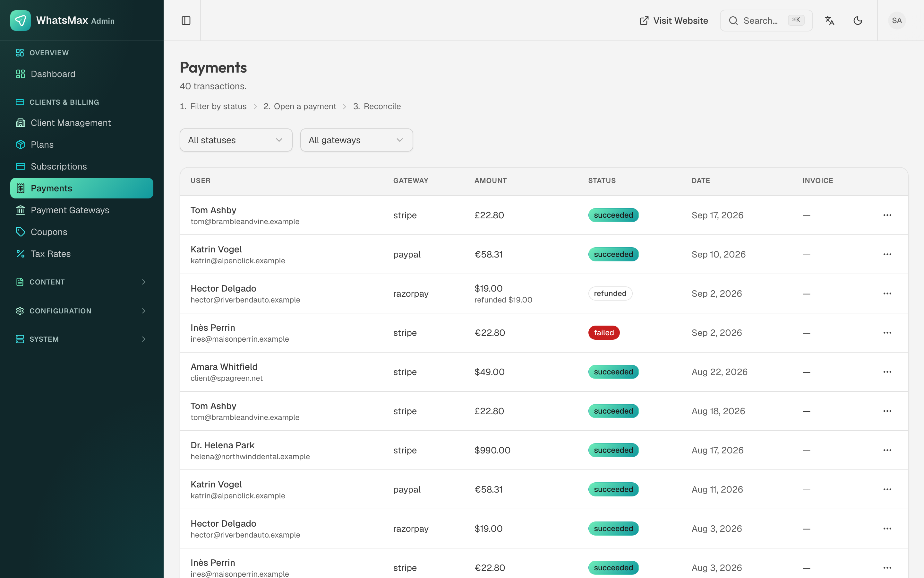Go to Coupons
924x578 pixels.
click(x=82, y=232)
